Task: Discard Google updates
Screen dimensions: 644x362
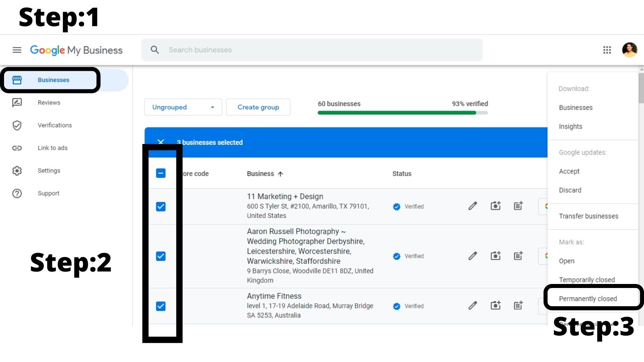Action: (x=570, y=190)
